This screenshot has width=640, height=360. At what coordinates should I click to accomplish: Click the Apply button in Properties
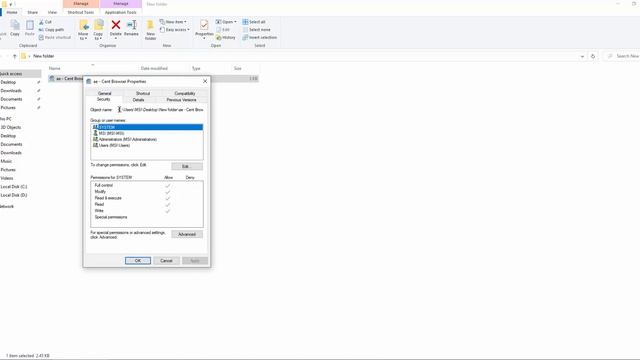[195, 260]
